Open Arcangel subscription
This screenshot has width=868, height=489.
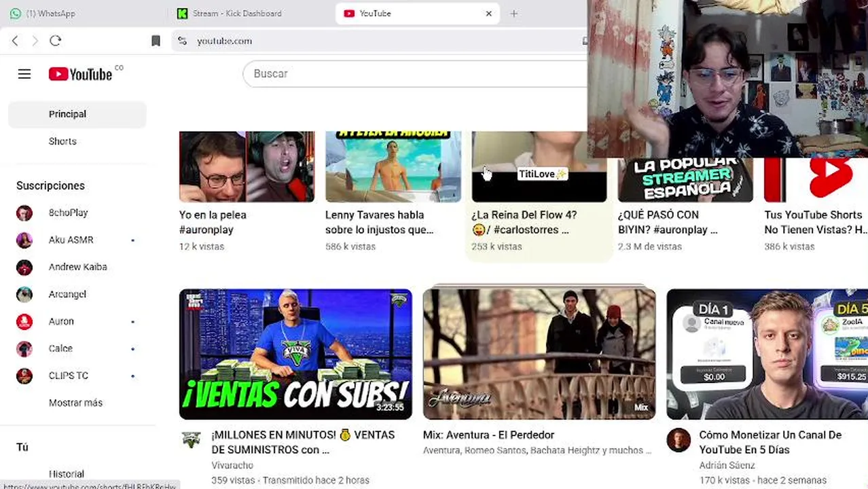(x=77, y=294)
